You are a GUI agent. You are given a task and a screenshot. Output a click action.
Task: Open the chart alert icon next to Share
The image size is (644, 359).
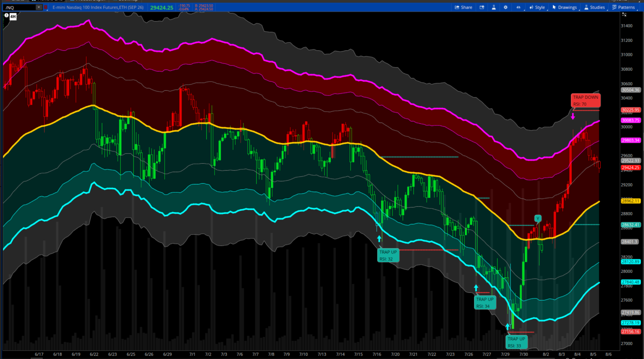[482, 7]
